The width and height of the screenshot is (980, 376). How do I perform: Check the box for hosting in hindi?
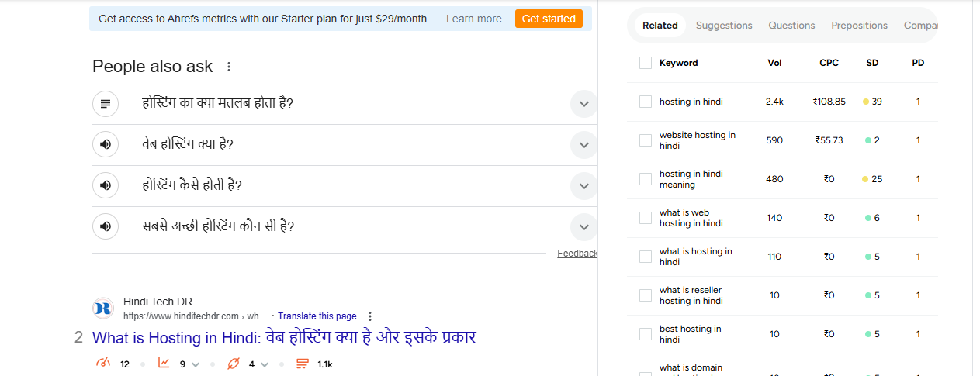tap(646, 102)
